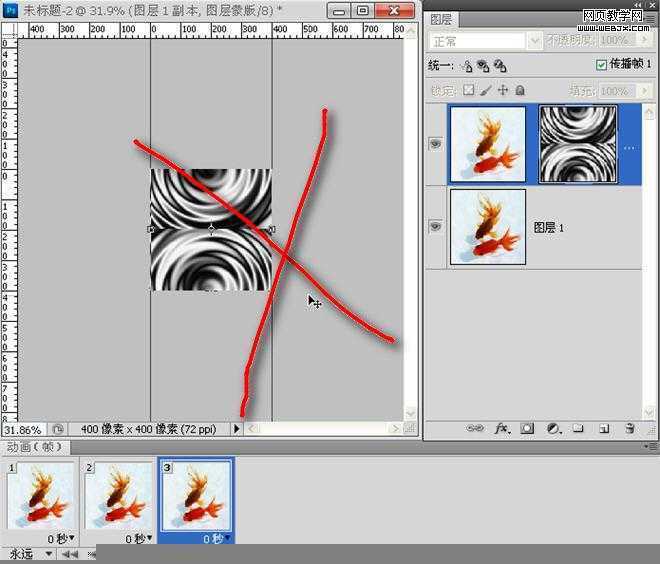
Task: Click the left-middle transform handle
Action: 151,229
